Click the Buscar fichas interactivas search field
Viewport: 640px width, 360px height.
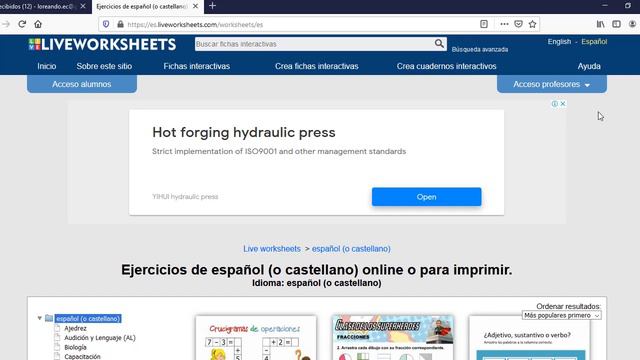[314, 44]
